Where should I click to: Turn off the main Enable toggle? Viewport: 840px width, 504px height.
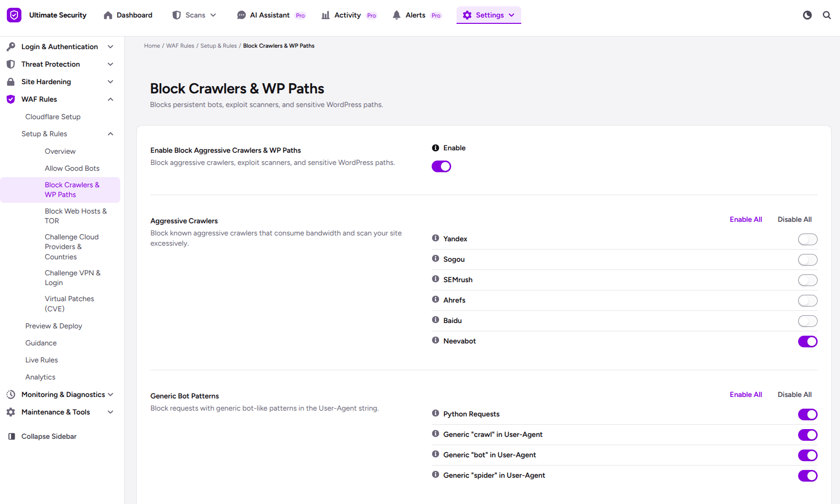[441, 166]
